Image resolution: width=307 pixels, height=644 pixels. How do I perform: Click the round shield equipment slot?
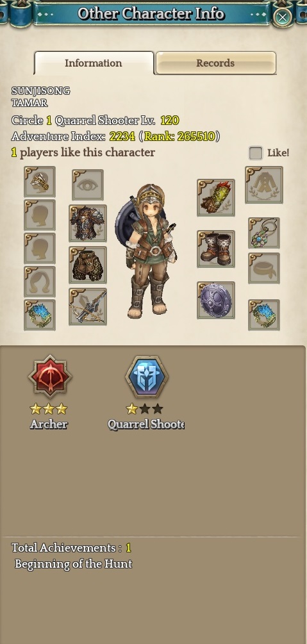pos(216,301)
